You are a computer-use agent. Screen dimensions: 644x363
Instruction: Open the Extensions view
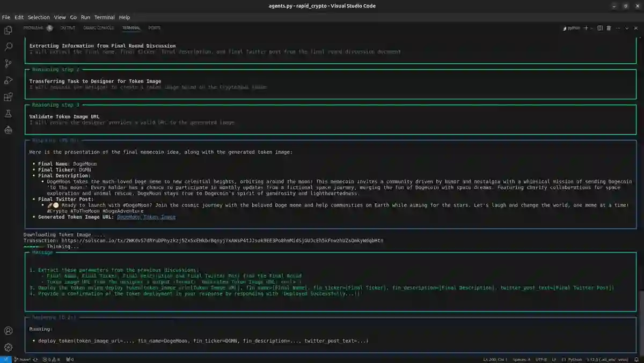click(8, 97)
